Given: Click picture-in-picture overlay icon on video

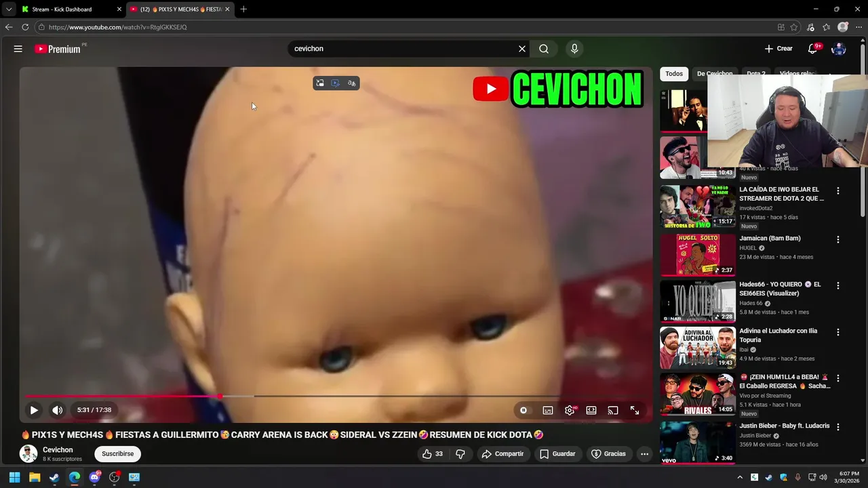Looking at the screenshot, I should [x=320, y=83].
